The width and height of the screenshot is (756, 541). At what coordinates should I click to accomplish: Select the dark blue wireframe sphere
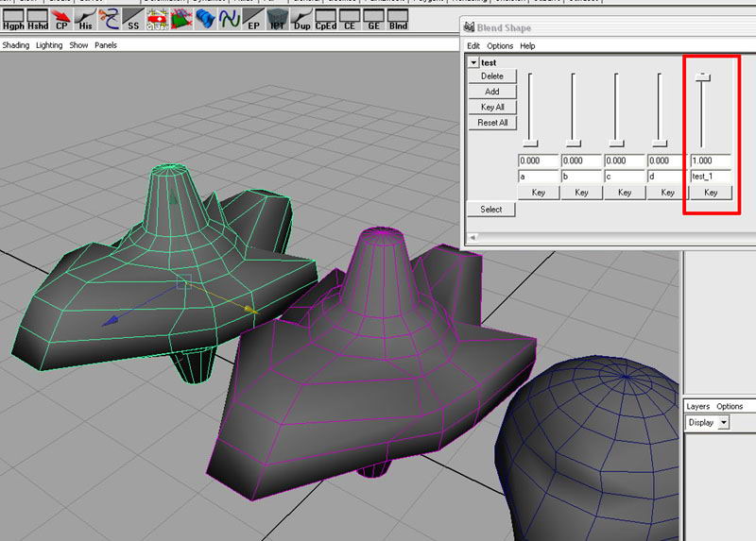click(x=588, y=448)
